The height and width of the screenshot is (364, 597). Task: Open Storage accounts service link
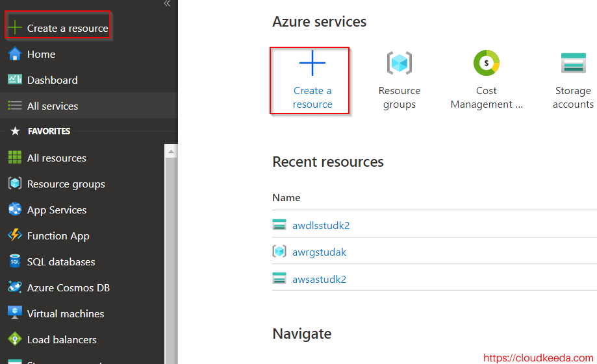[x=573, y=97]
